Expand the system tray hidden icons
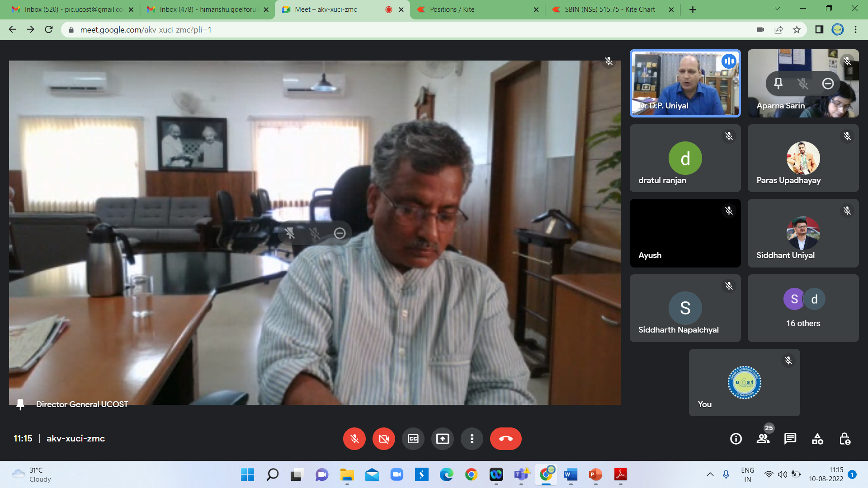 pos(710,474)
